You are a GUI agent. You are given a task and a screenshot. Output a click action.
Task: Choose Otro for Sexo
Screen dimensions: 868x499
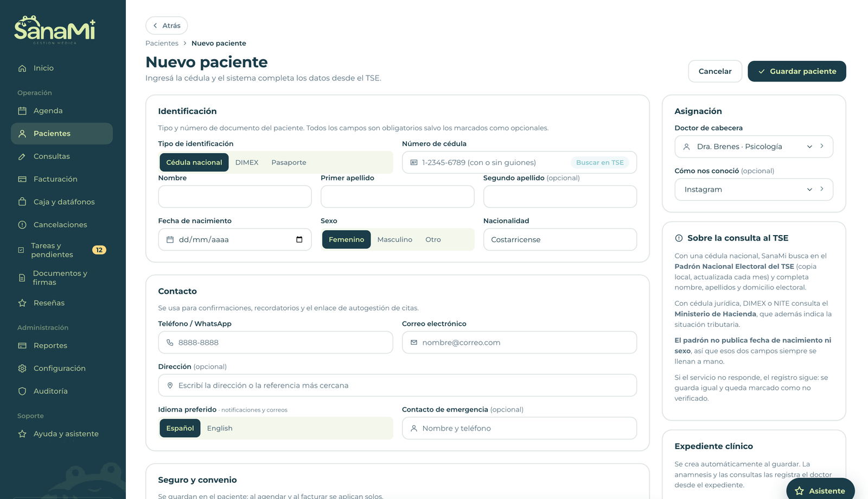pos(433,239)
